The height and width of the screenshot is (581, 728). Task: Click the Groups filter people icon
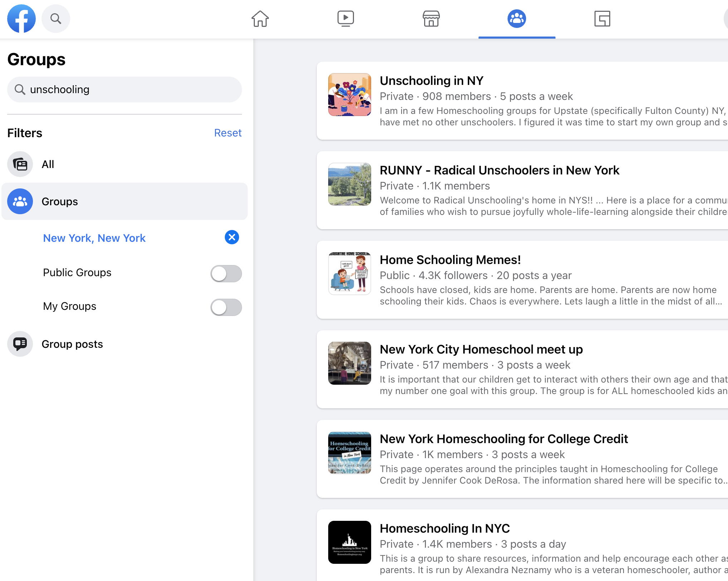(20, 201)
